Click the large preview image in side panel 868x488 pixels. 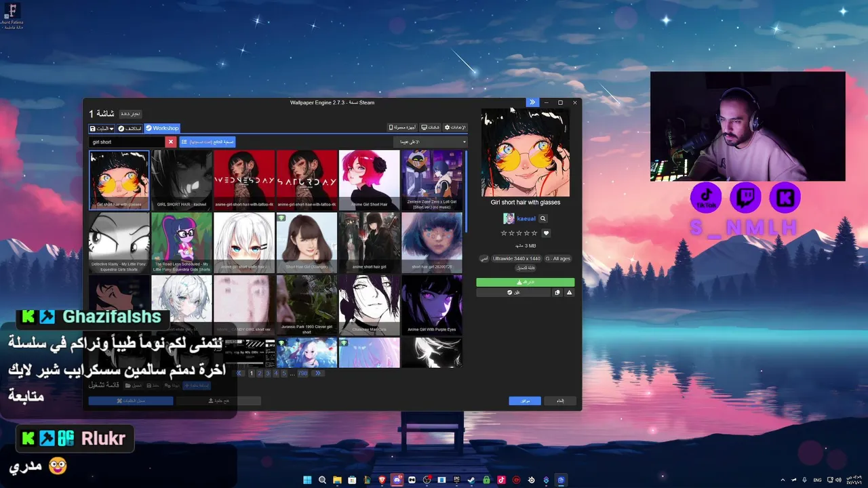click(x=526, y=152)
